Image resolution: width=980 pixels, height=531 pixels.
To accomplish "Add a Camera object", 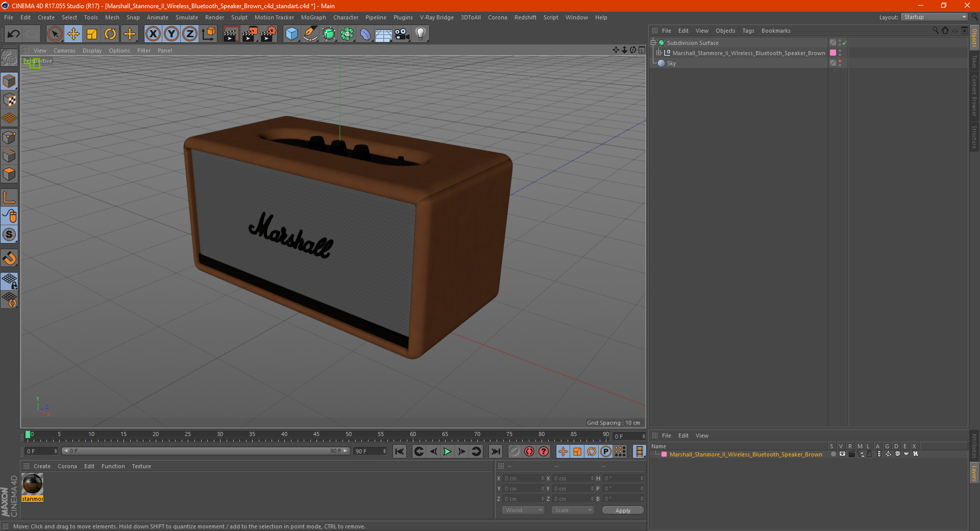I will [x=402, y=34].
